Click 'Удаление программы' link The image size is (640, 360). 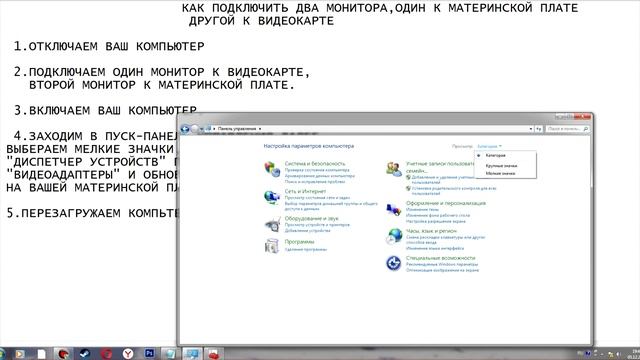tap(306, 249)
